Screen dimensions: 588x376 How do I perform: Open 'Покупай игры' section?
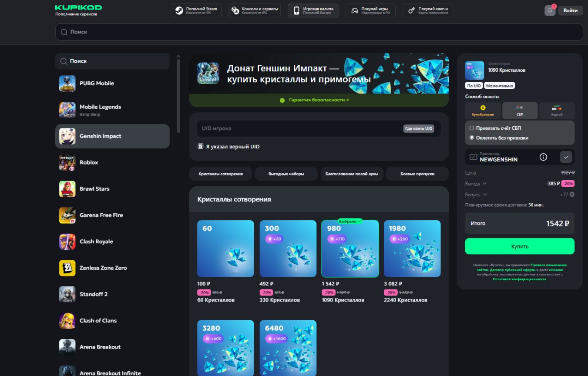370,10
